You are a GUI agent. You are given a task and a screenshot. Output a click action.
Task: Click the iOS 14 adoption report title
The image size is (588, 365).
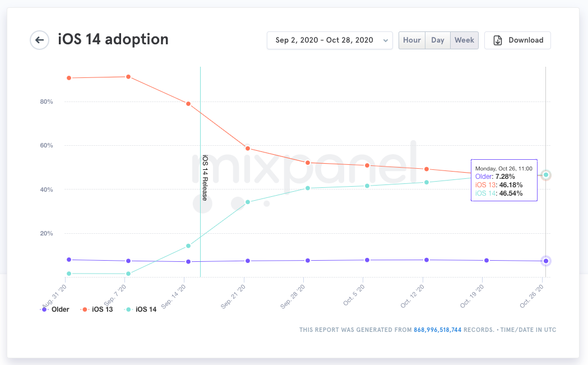tap(113, 39)
